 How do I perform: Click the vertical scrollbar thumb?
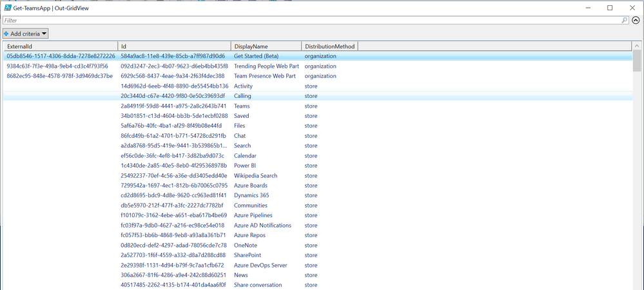[637, 61]
